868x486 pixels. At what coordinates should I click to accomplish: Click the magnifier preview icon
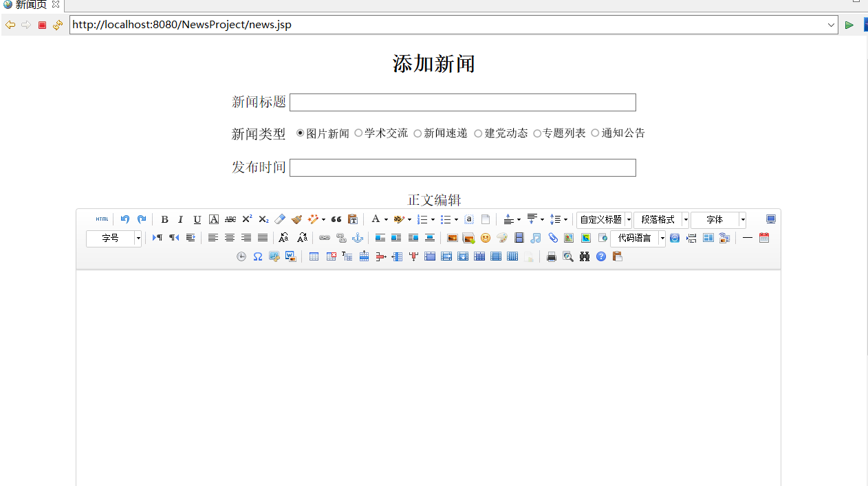click(x=568, y=256)
